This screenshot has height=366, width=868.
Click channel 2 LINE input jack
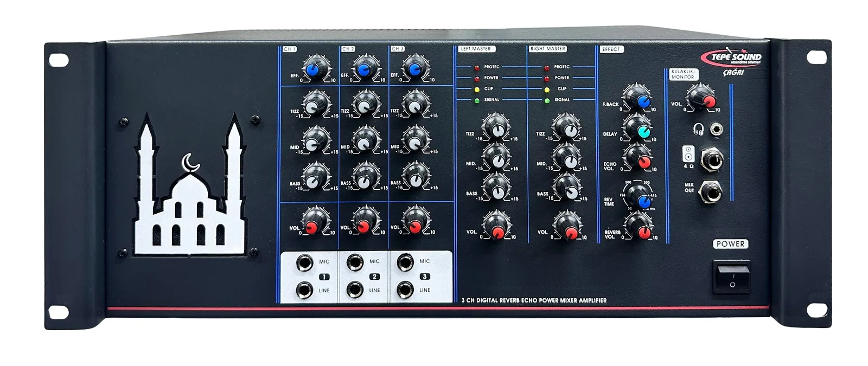(355, 290)
